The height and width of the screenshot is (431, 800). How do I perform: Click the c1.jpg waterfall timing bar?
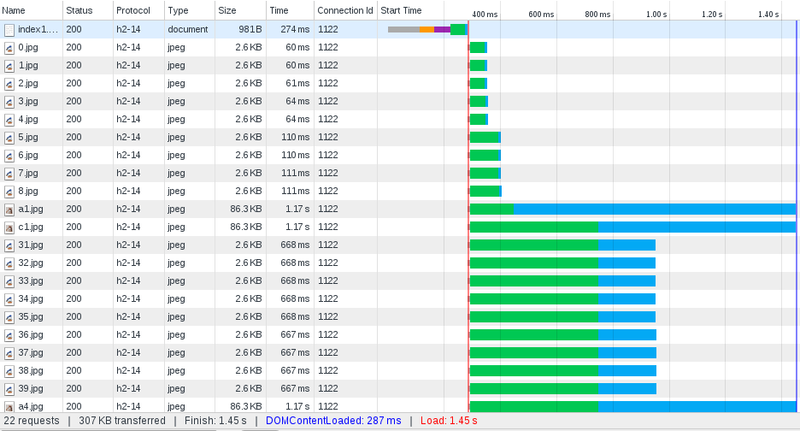coord(633,227)
